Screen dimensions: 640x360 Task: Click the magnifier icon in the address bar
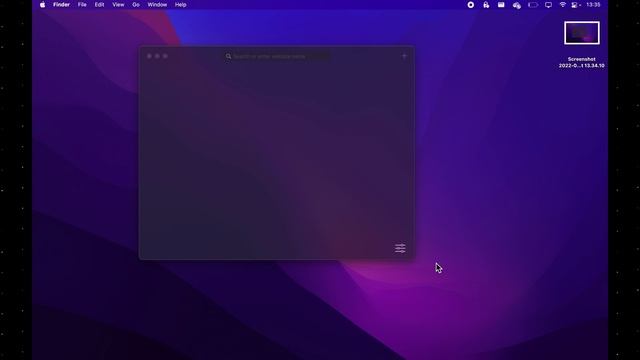(x=229, y=56)
